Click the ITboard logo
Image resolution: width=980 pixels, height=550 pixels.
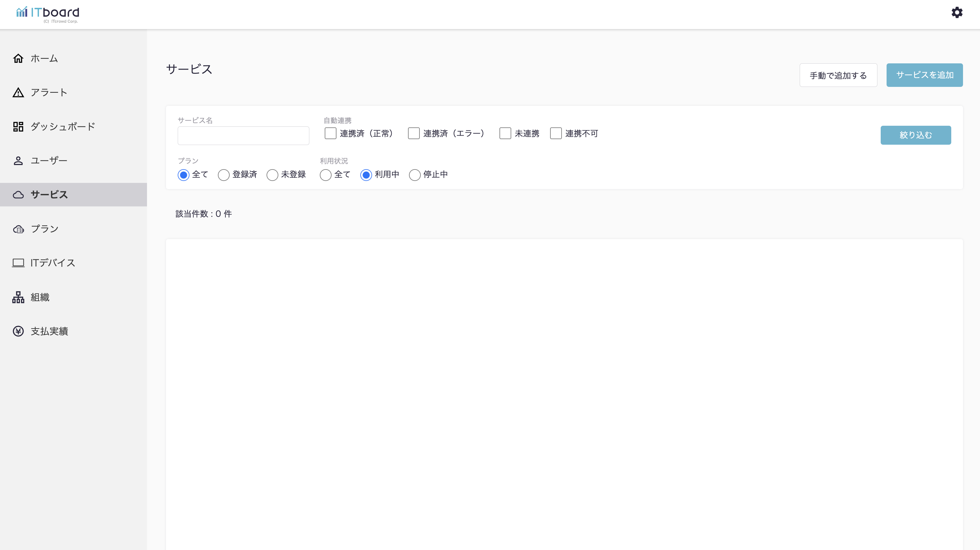tap(48, 14)
